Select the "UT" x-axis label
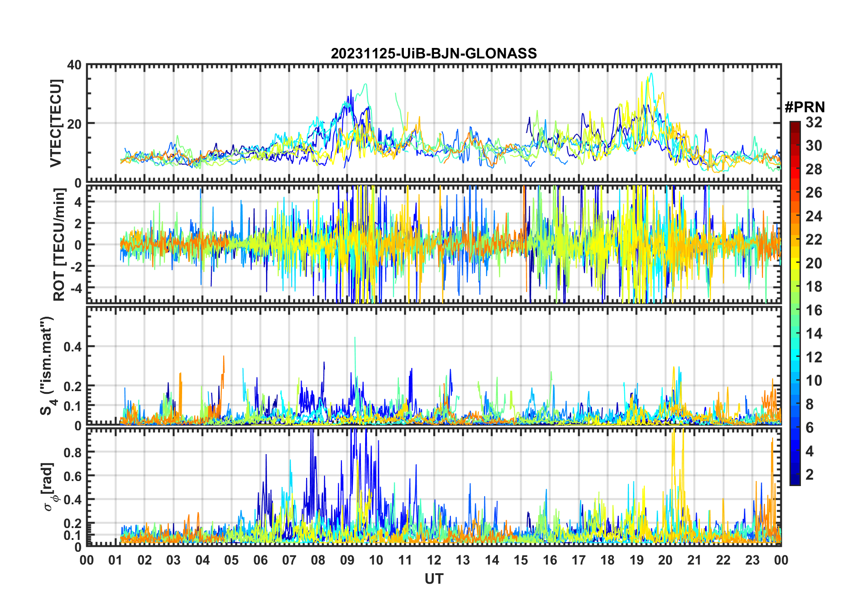Screen dimensions: 868x607 click(x=434, y=579)
